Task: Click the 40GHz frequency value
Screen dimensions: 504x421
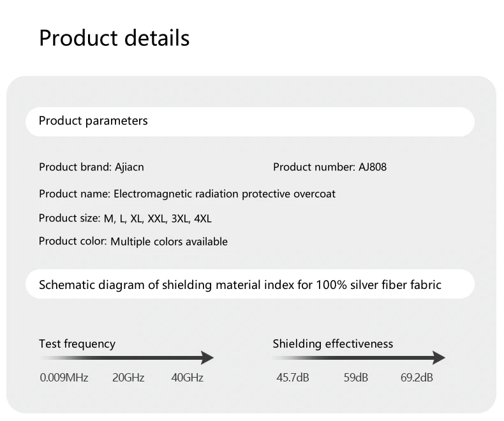Action: (187, 378)
